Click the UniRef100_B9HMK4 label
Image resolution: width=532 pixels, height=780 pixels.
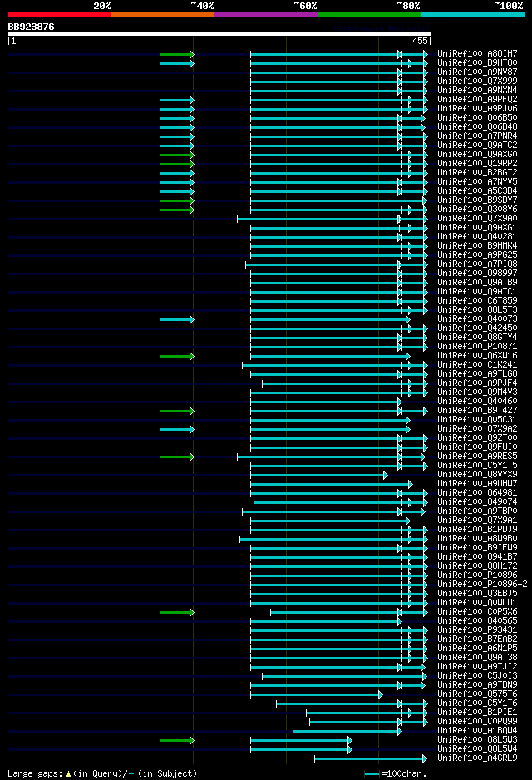pos(477,246)
